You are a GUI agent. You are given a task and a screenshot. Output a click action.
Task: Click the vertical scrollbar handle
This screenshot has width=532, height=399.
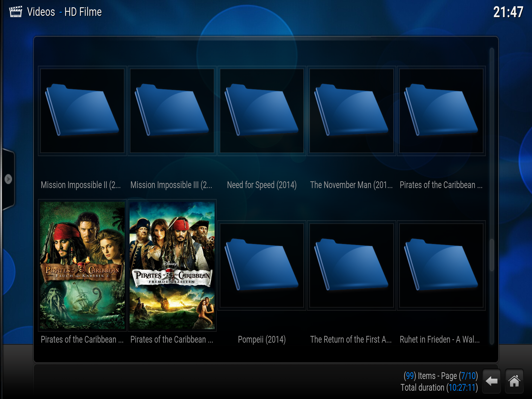pos(491,255)
